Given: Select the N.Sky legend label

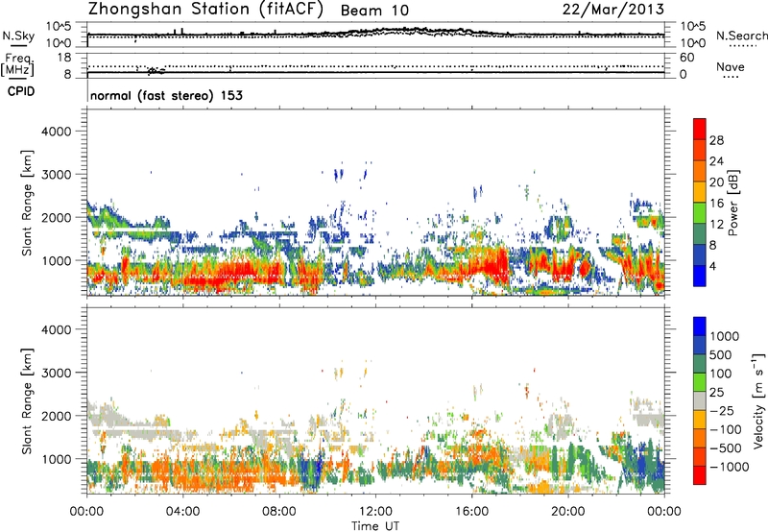Looking at the screenshot, I should click(x=18, y=36).
